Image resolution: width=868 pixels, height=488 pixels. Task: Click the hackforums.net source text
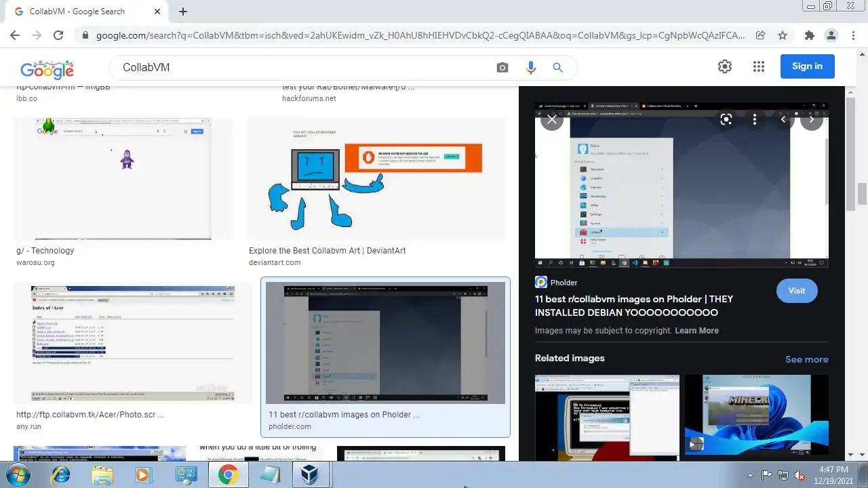point(309,98)
